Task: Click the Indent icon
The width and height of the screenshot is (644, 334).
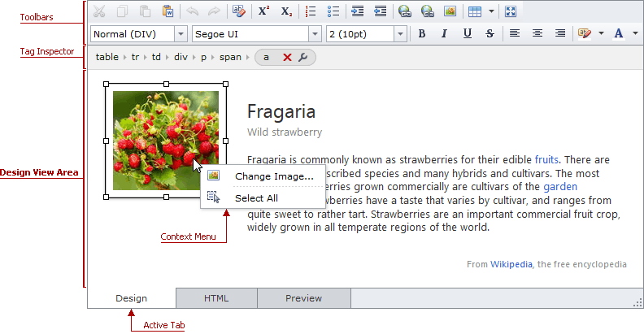Action: click(358, 11)
